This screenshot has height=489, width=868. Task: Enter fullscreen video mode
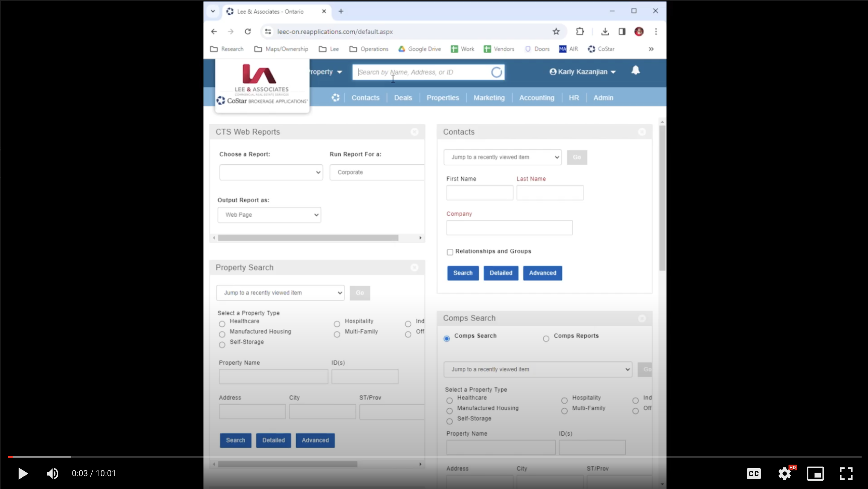[846, 473]
